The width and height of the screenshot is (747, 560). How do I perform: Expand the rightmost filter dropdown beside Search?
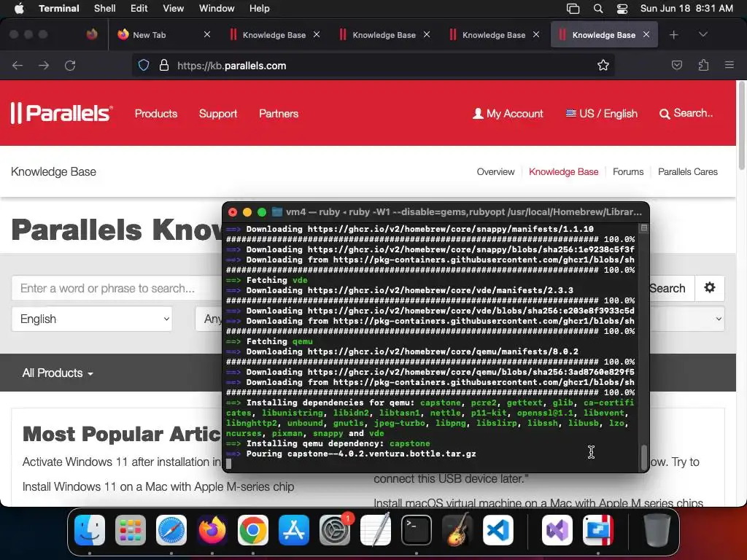point(687,319)
